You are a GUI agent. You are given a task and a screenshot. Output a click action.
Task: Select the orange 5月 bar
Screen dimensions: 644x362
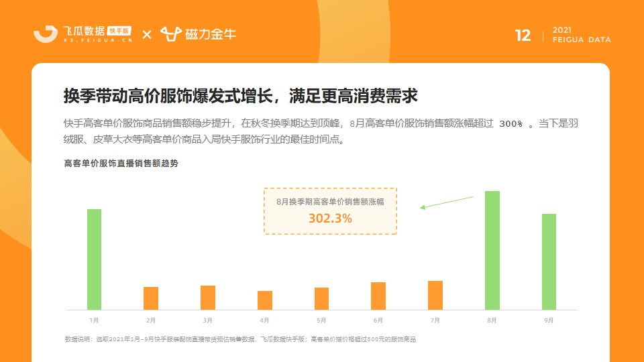click(321, 299)
